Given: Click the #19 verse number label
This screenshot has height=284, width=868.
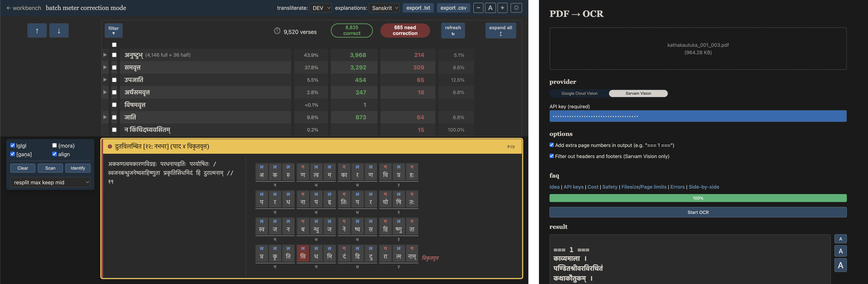Looking at the screenshot, I should [x=510, y=146].
